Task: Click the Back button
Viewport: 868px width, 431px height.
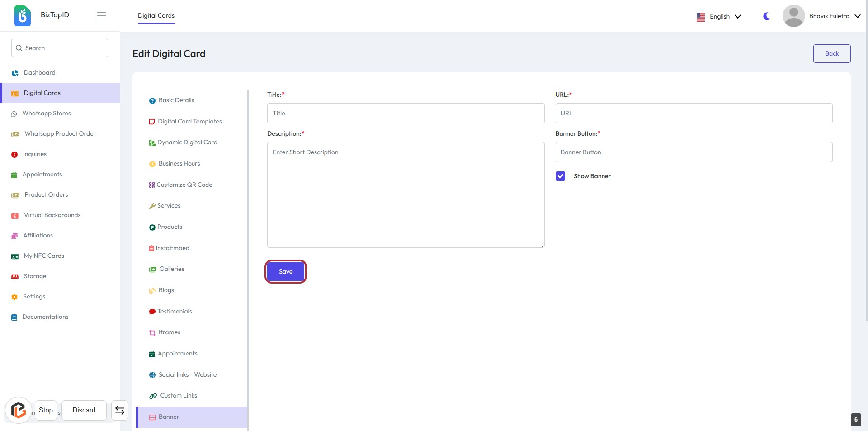Action: [831, 53]
